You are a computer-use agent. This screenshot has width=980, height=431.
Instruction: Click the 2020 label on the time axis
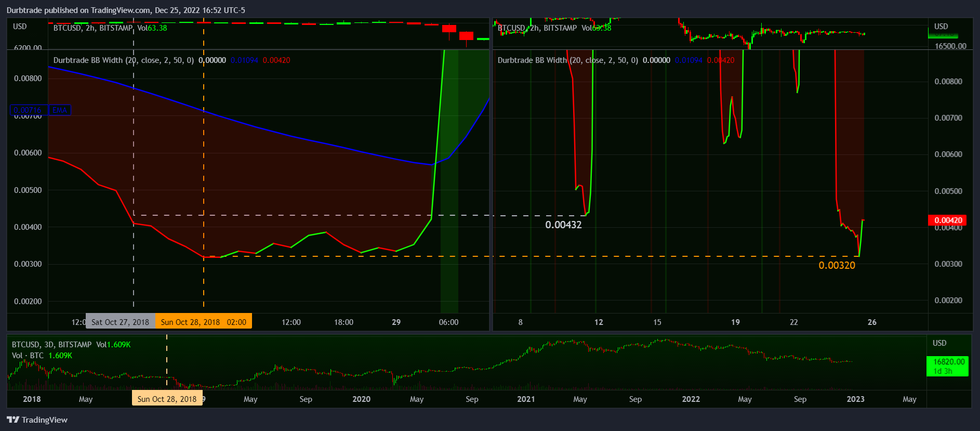click(x=361, y=399)
